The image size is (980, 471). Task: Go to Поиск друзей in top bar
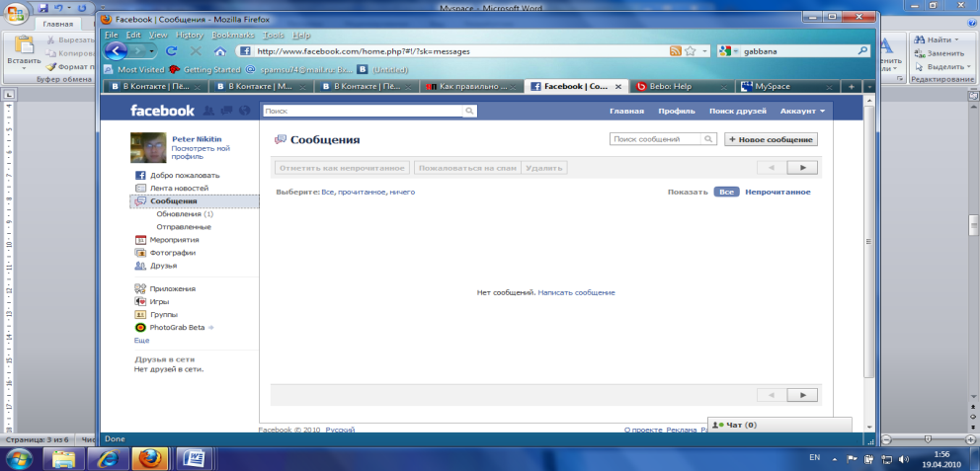click(x=738, y=112)
